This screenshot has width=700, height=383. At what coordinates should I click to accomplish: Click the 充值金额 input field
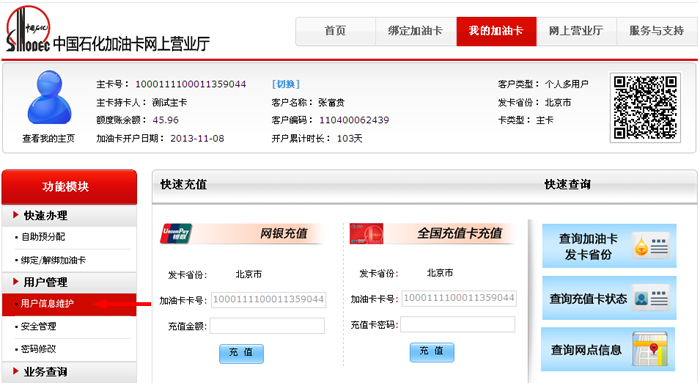click(x=267, y=326)
